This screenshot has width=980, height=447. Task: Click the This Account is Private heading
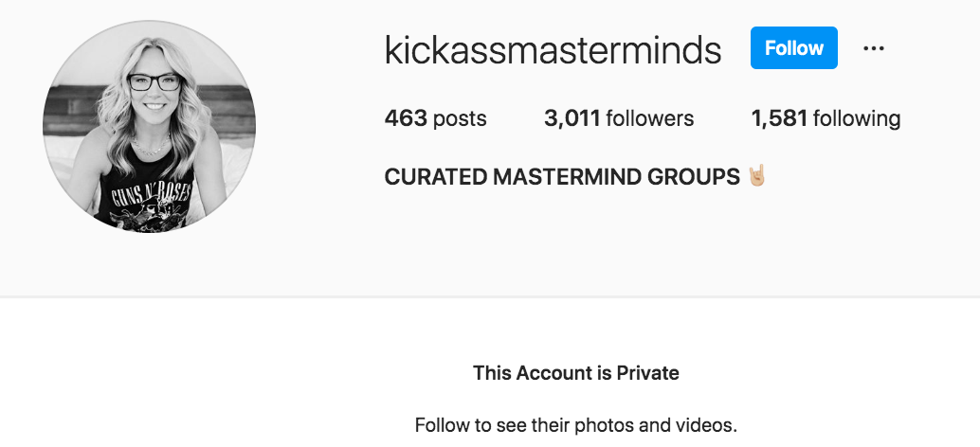[x=575, y=372]
